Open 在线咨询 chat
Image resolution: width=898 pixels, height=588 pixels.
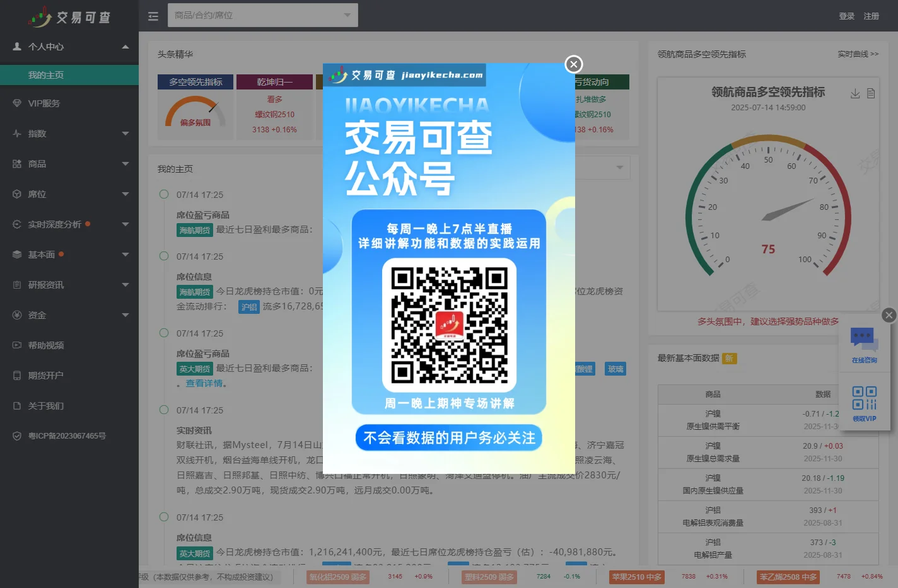865,345
